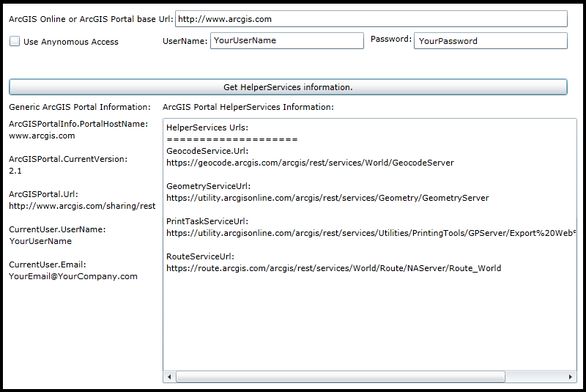Click the 'www.arcgis.com' host name value

(x=42, y=136)
